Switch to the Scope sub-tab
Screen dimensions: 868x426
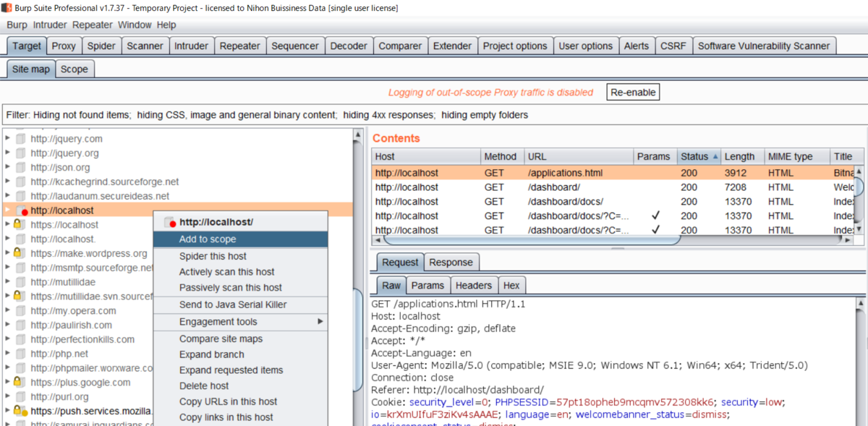tap(74, 69)
